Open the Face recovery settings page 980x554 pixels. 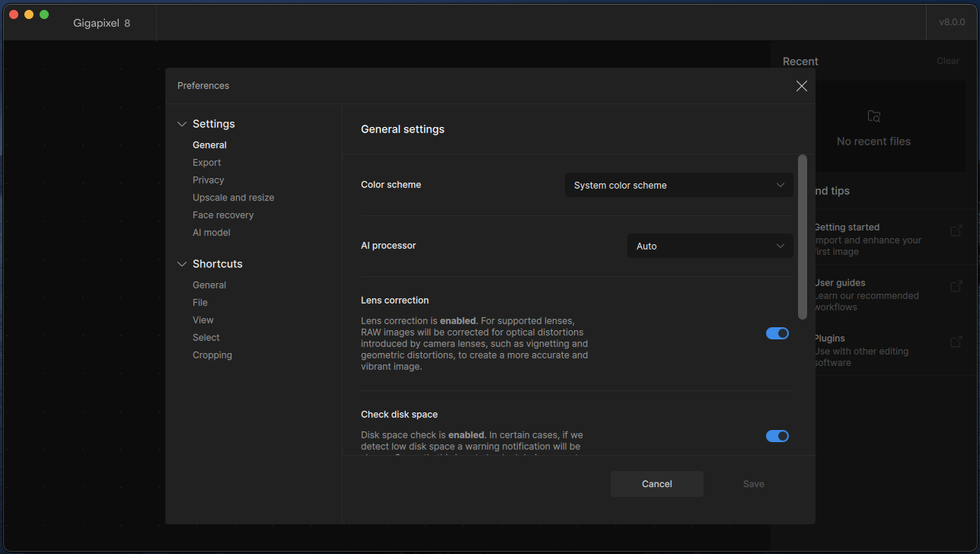pos(223,215)
